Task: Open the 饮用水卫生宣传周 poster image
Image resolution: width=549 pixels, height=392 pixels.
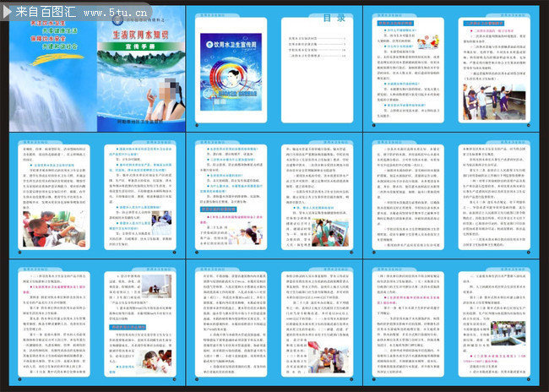Action: (231, 72)
